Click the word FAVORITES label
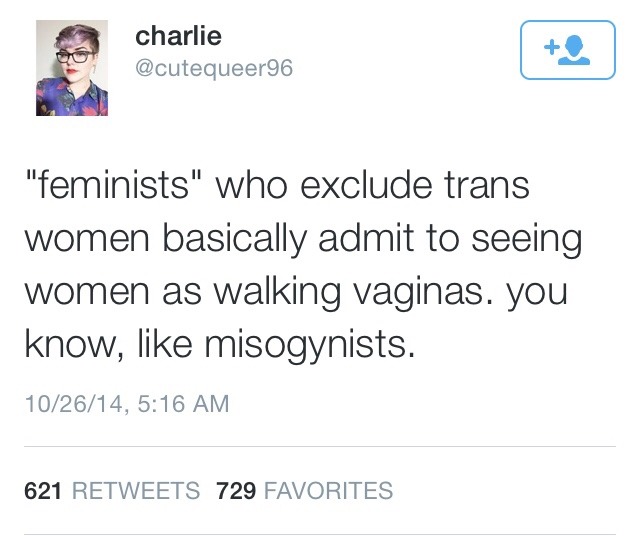The height and width of the screenshot is (536, 640). click(329, 491)
